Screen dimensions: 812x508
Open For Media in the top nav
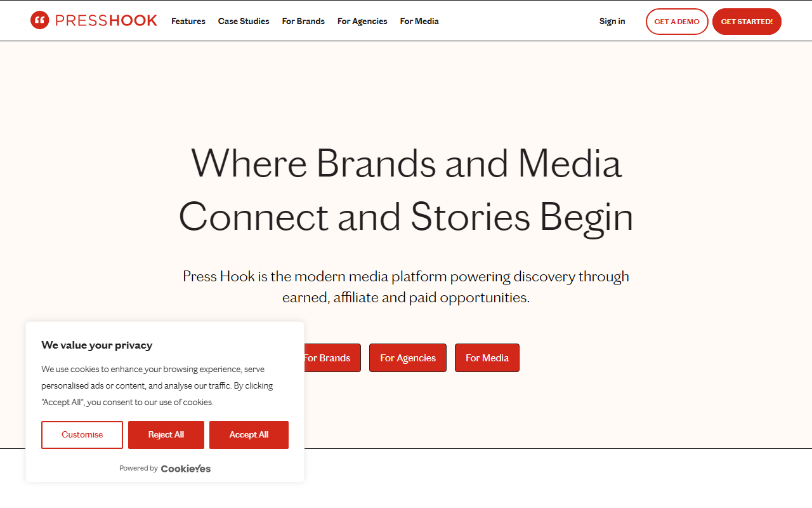(x=419, y=21)
